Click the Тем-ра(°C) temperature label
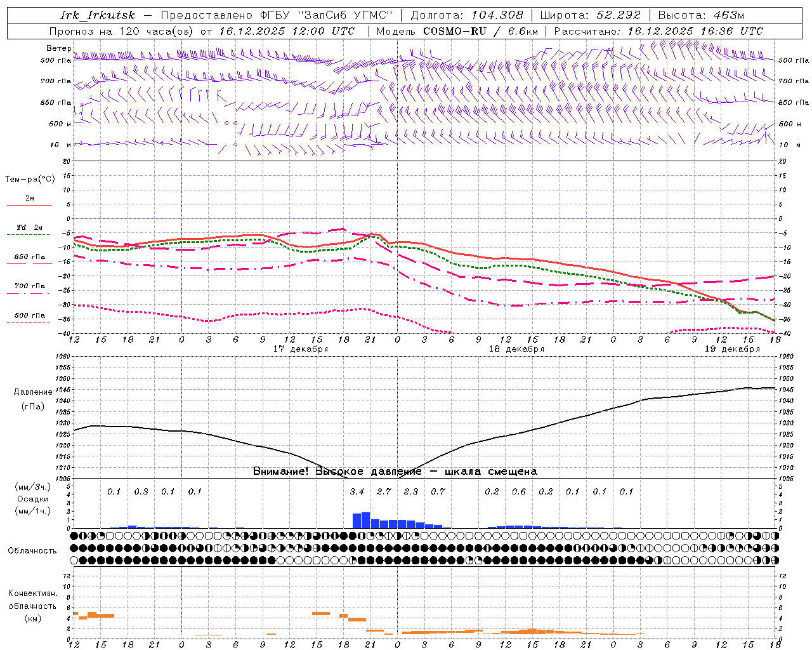 [30, 180]
